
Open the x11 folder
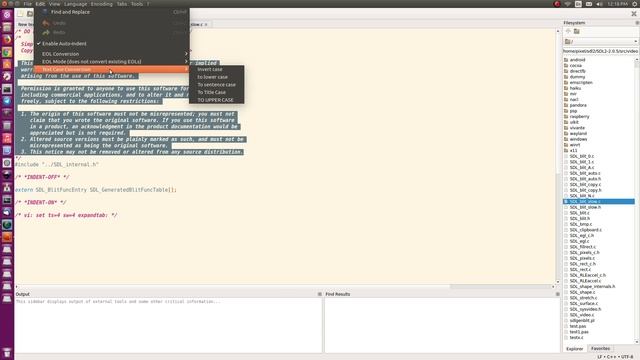coord(573,151)
